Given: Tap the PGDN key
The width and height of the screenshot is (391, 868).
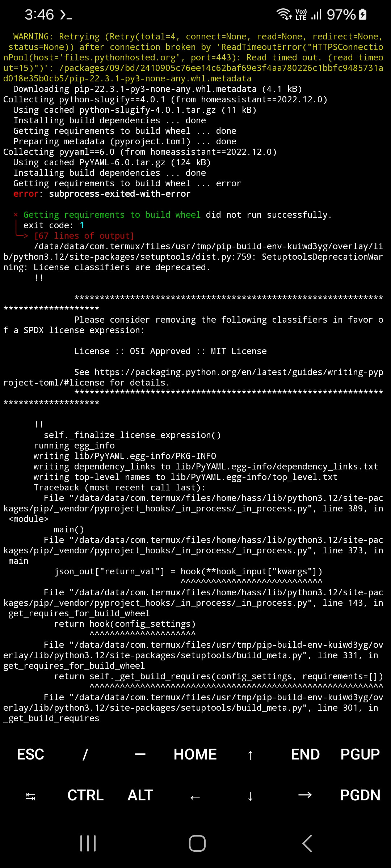Looking at the screenshot, I should tap(360, 795).
